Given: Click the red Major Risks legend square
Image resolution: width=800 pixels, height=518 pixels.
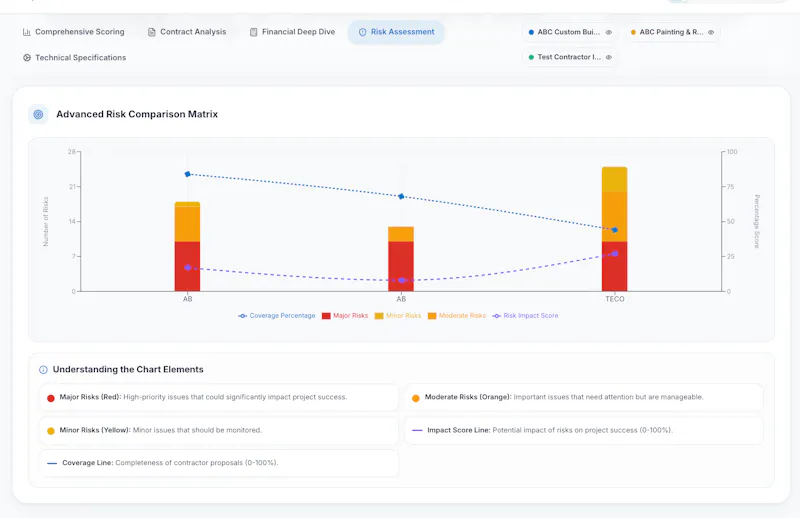Looking at the screenshot, I should click(x=326, y=316).
